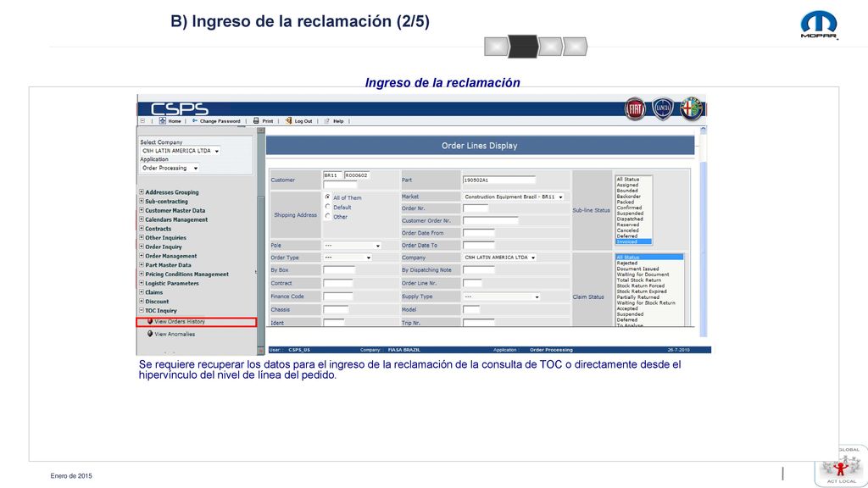Open the View Orders History link
The image size is (868, 488).
point(180,321)
